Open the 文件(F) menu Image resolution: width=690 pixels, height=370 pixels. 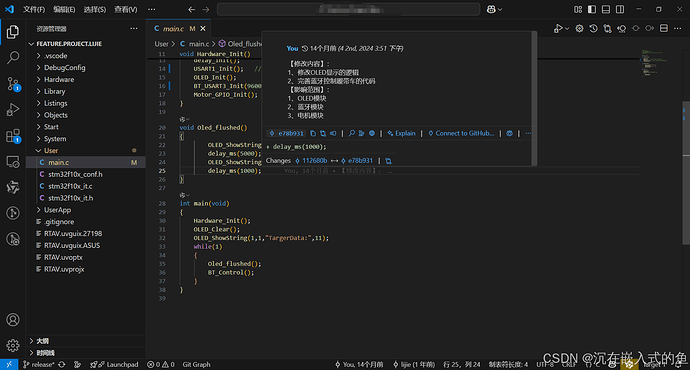[34, 9]
